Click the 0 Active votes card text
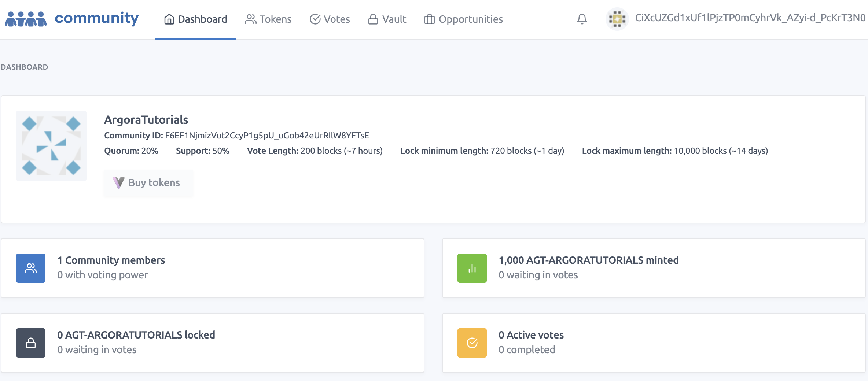This screenshot has width=868, height=381. tap(531, 335)
